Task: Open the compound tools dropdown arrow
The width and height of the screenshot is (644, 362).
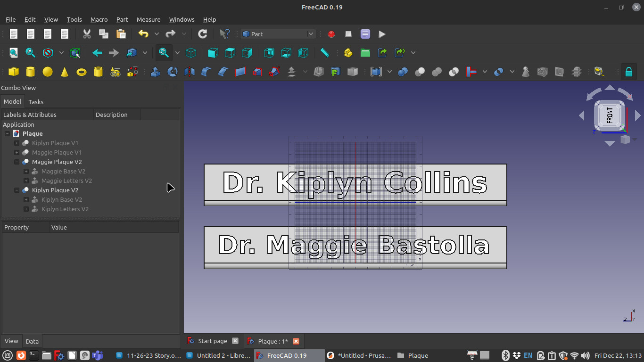Action: (389, 72)
